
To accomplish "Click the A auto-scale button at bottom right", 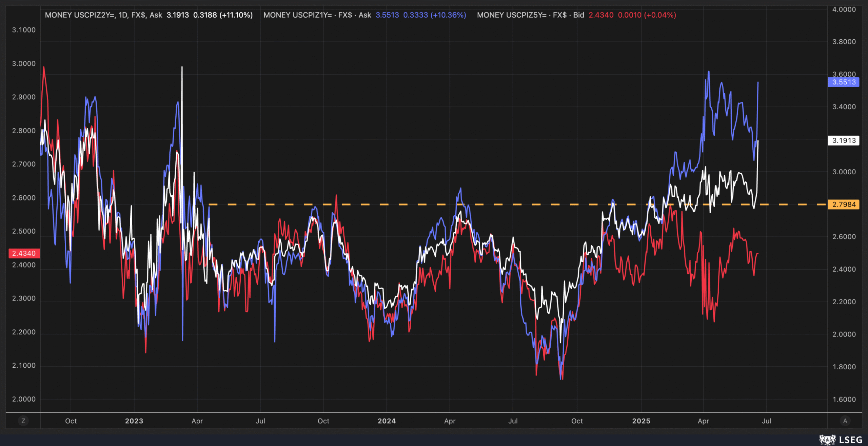I will pos(845,421).
